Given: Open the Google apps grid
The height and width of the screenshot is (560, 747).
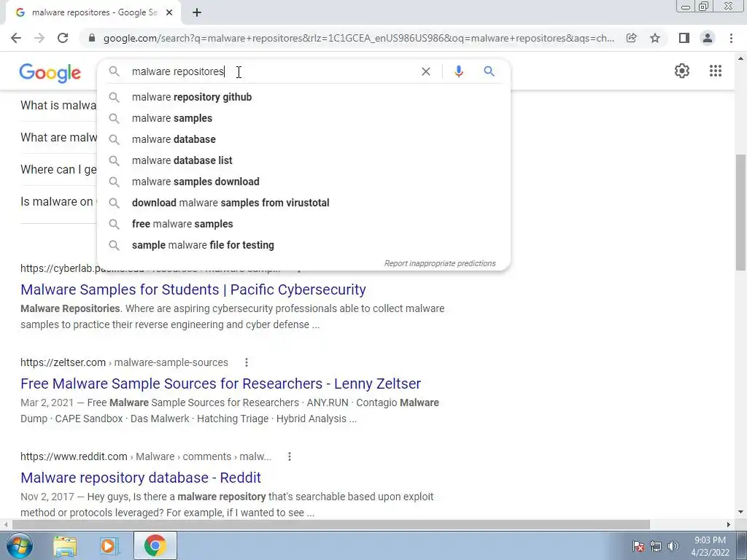Looking at the screenshot, I should [715, 71].
